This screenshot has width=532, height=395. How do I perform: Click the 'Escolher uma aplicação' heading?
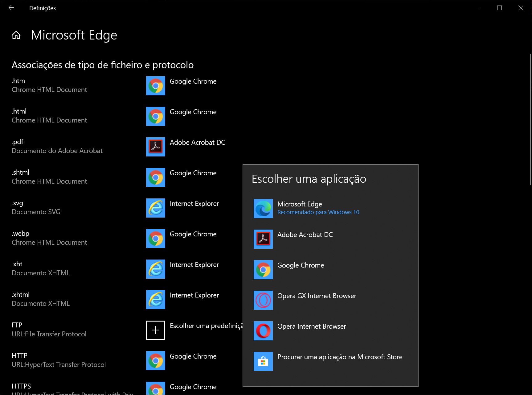(309, 179)
